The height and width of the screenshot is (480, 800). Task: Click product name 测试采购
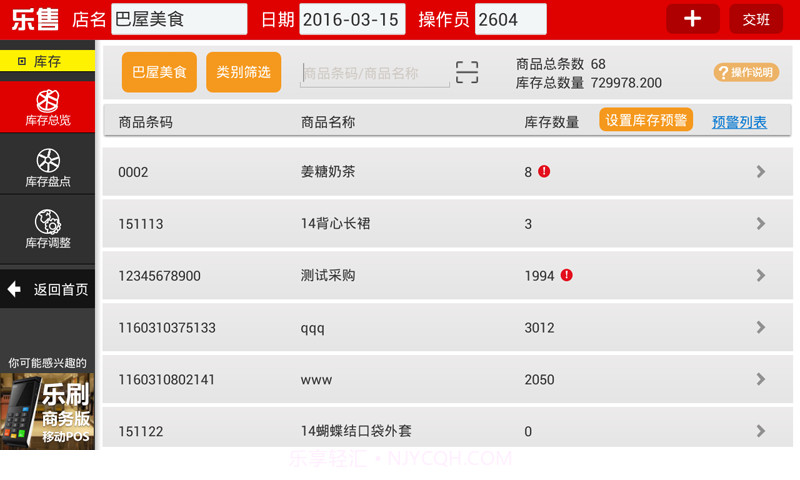point(328,275)
